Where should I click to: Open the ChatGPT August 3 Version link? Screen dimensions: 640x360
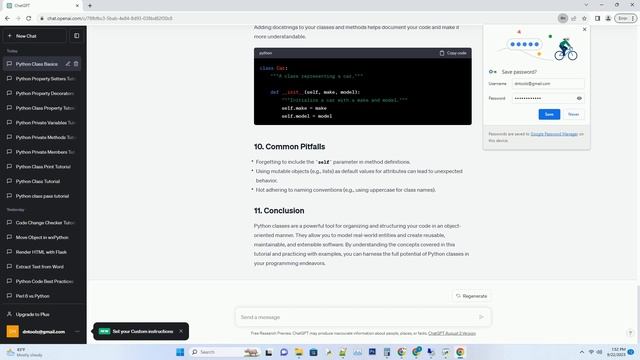[x=452, y=333]
